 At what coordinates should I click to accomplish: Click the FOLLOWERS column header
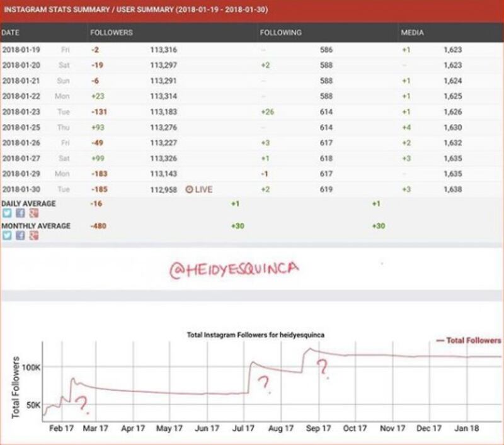tap(112, 33)
